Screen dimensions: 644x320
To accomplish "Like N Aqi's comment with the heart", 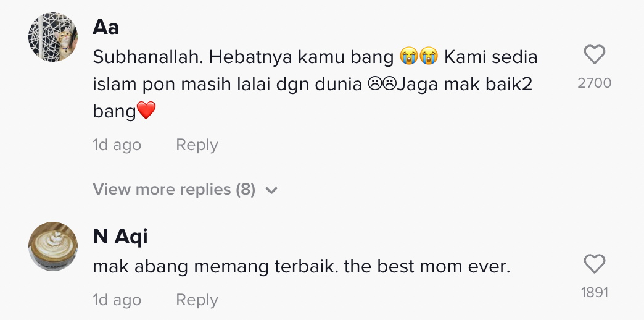I will (x=594, y=265).
